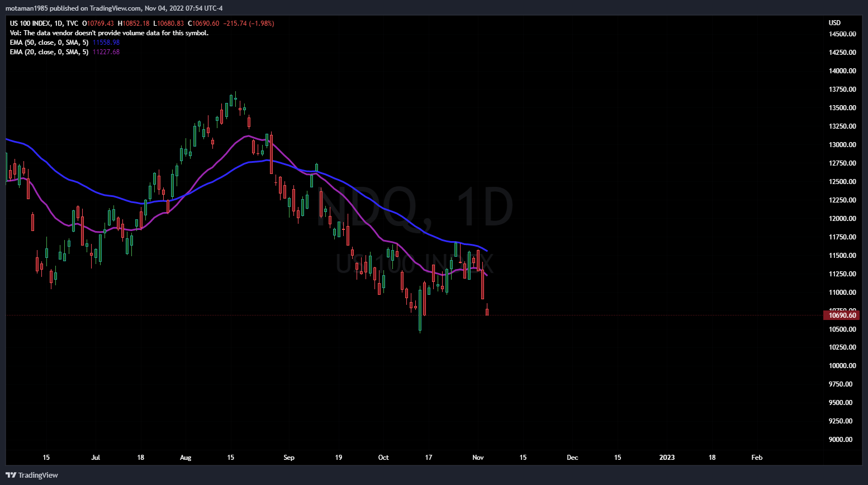Click the motaman1985 published header text
This screenshot has width=868, height=485.
114,8
